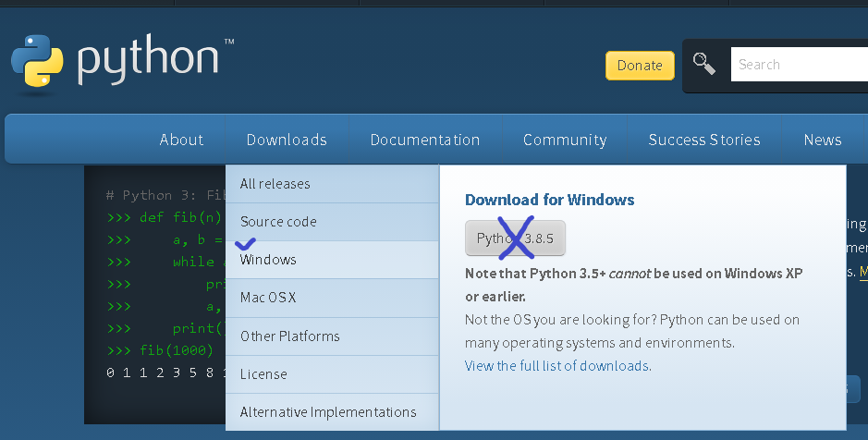Click the 'Note that Python 3.5+' note text
868x440 pixels.
[634, 285]
